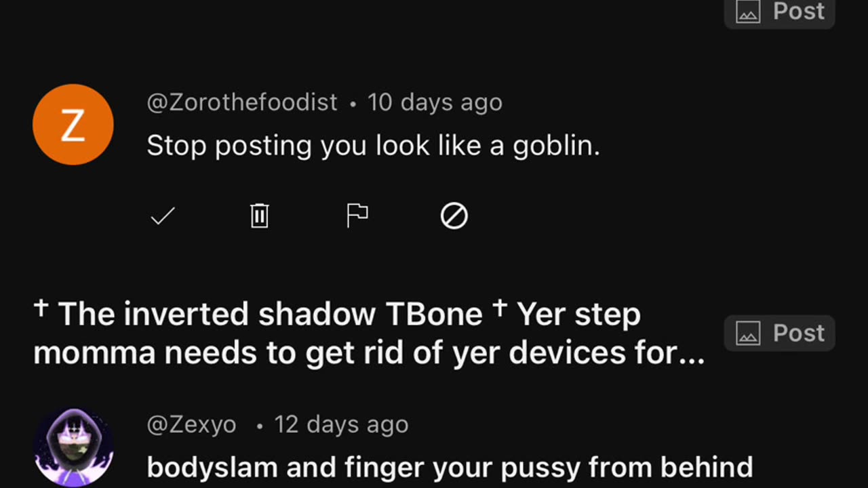Image resolution: width=868 pixels, height=488 pixels.
Task: Open the orange Z profile avatar
Action: point(73,125)
